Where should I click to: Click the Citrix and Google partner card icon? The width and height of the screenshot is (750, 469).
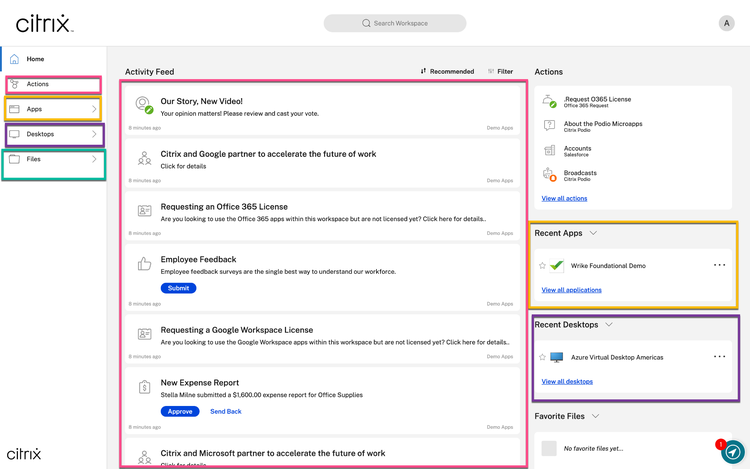click(144, 158)
